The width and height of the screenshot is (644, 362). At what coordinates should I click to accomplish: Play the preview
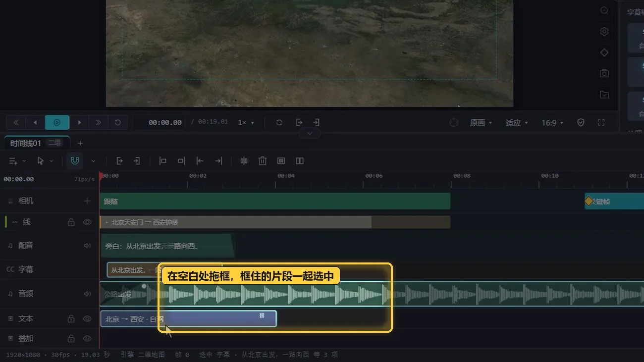coord(57,122)
